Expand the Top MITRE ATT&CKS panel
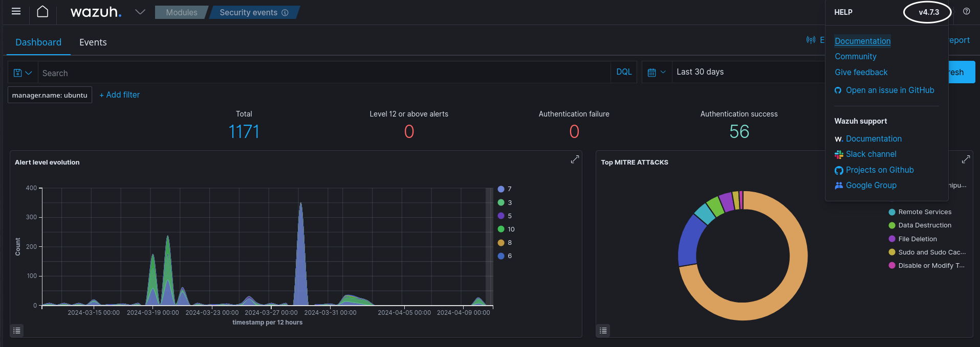This screenshot has width=980, height=347. [x=966, y=159]
